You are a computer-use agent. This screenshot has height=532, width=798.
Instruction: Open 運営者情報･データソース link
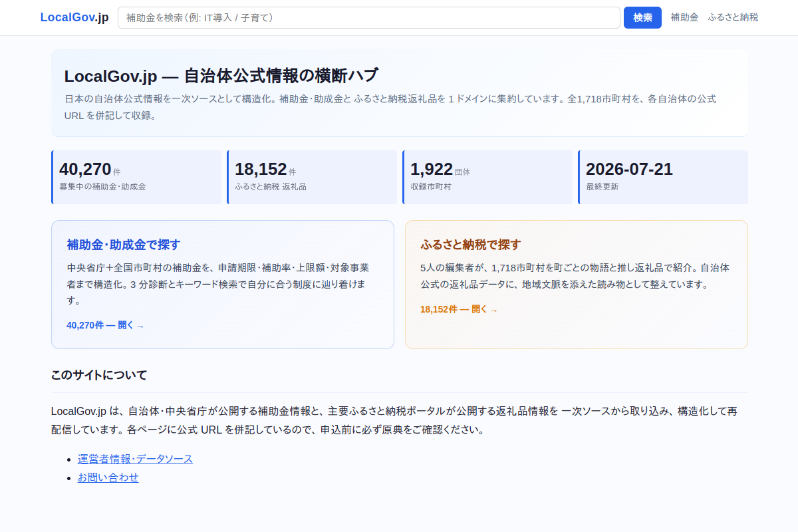coord(135,459)
